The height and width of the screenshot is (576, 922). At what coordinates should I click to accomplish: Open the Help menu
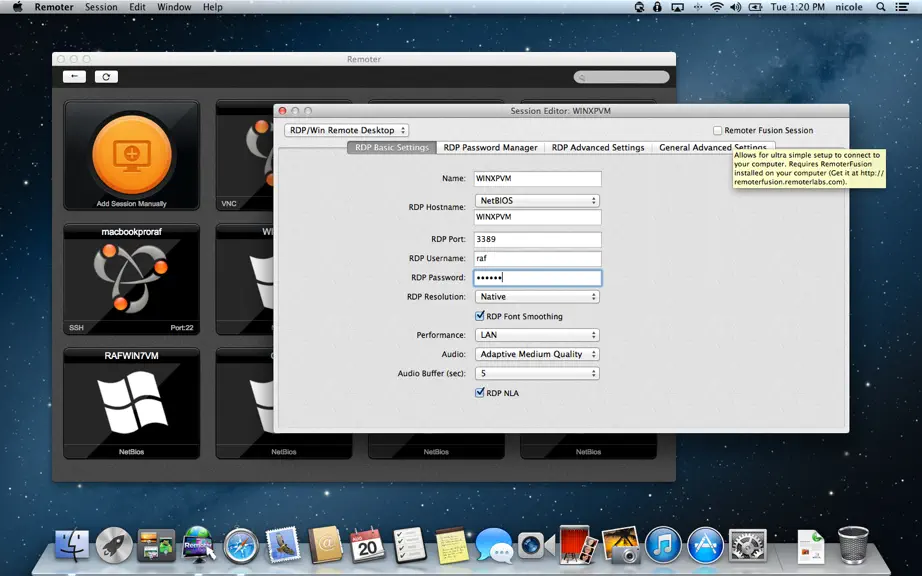tap(213, 7)
